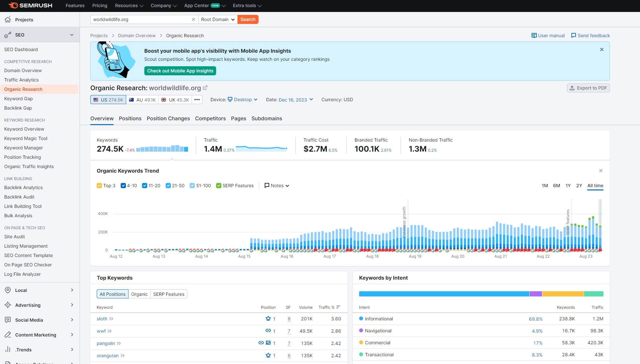This screenshot has height=364, width=640.
Task: Clear the domain search field with the X icon
Action: [193, 19]
